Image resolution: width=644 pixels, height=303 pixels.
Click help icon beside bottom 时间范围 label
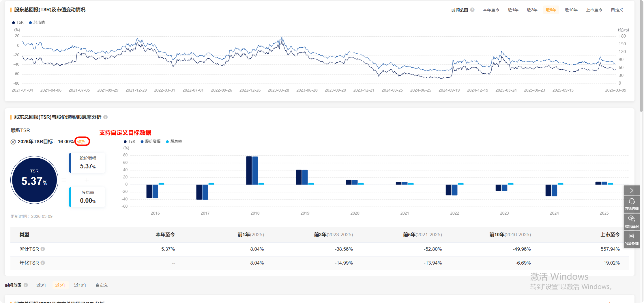pos(26,285)
